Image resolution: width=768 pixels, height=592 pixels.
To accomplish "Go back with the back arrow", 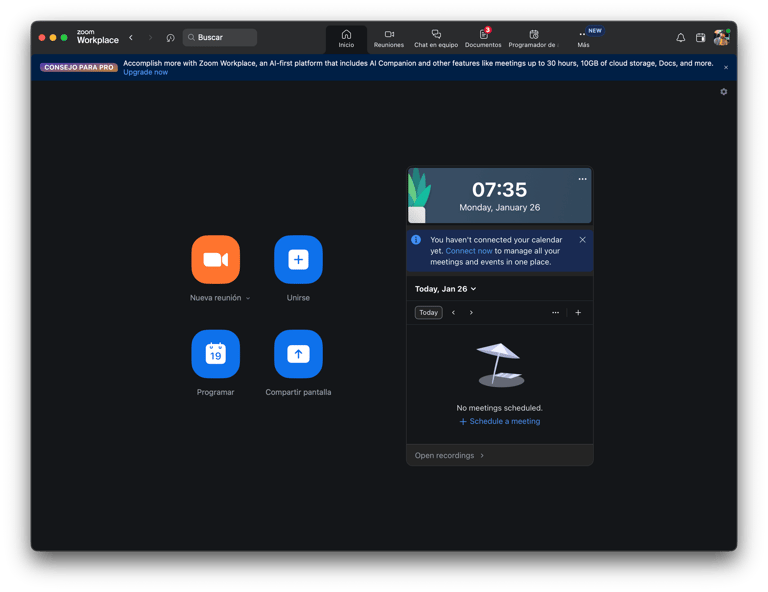I will [131, 37].
